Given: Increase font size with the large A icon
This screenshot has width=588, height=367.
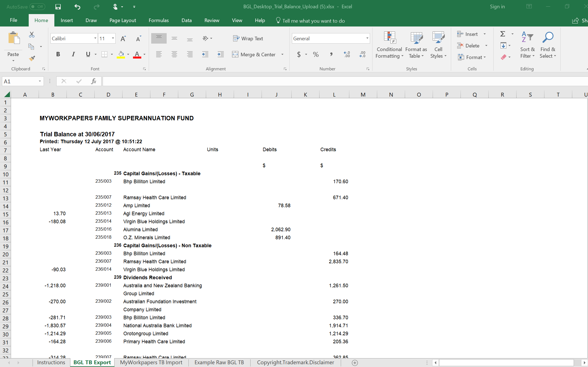Looking at the screenshot, I should pyautogui.click(x=123, y=39).
